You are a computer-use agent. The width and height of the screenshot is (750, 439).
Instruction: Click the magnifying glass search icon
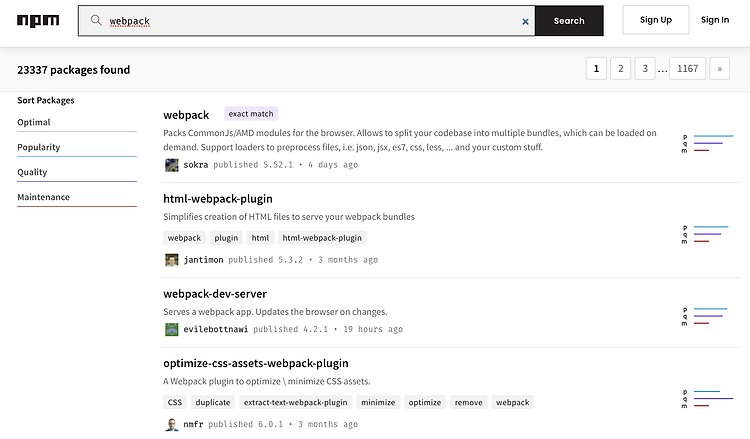tap(96, 20)
